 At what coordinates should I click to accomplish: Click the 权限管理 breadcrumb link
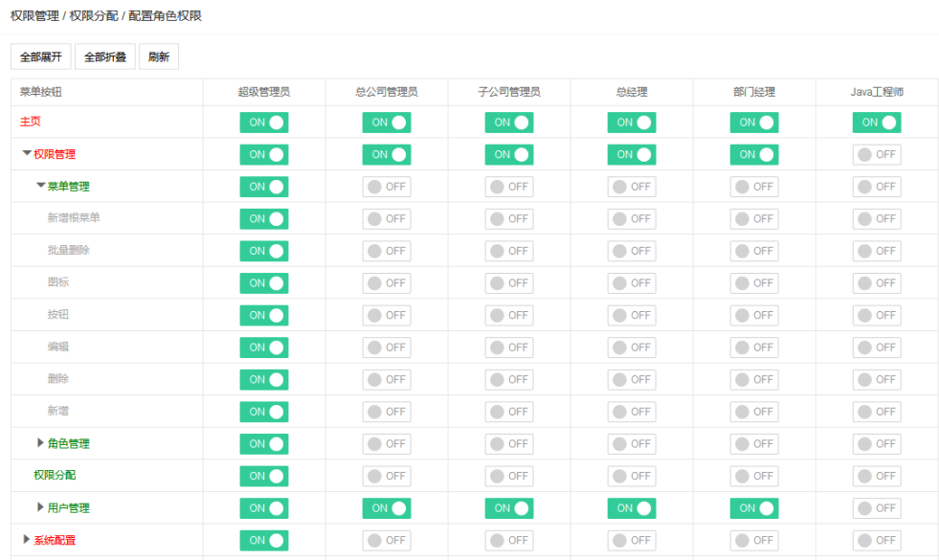pyautogui.click(x=35, y=16)
